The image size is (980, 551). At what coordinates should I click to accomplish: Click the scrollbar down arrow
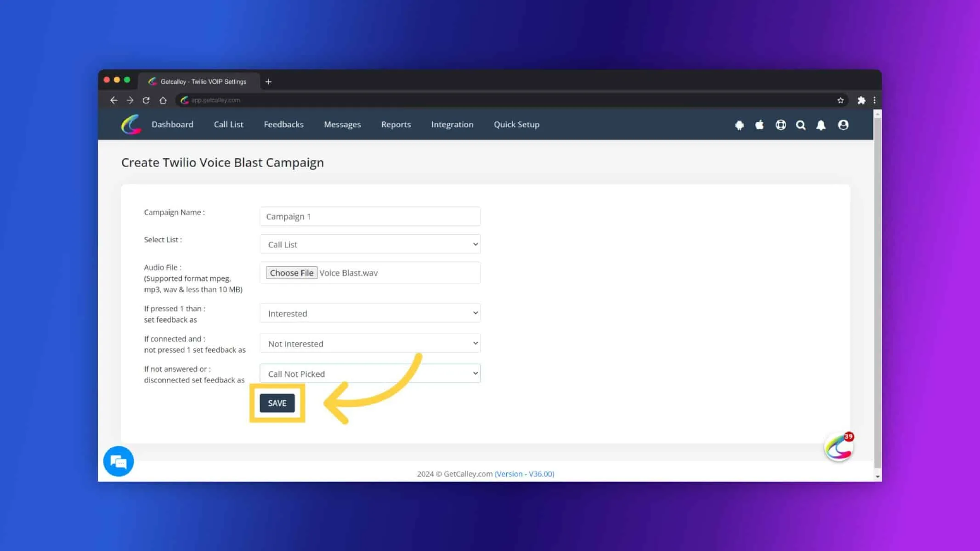click(x=878, y=477)
